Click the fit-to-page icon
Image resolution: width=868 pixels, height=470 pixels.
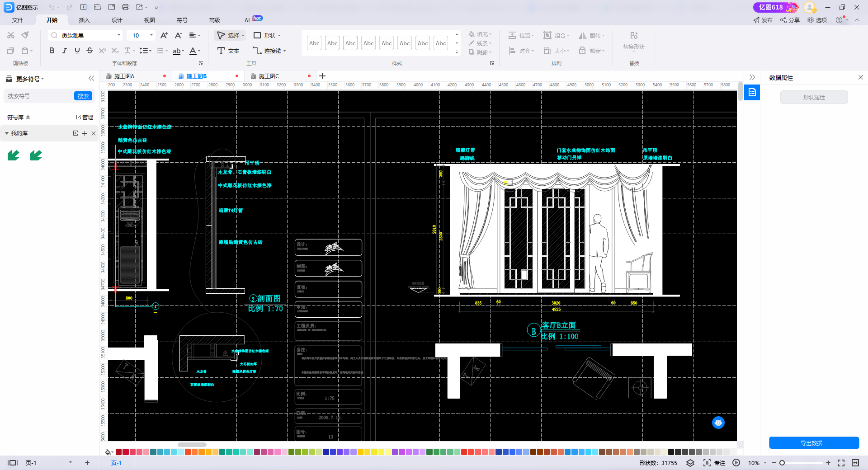pos(841,463)
